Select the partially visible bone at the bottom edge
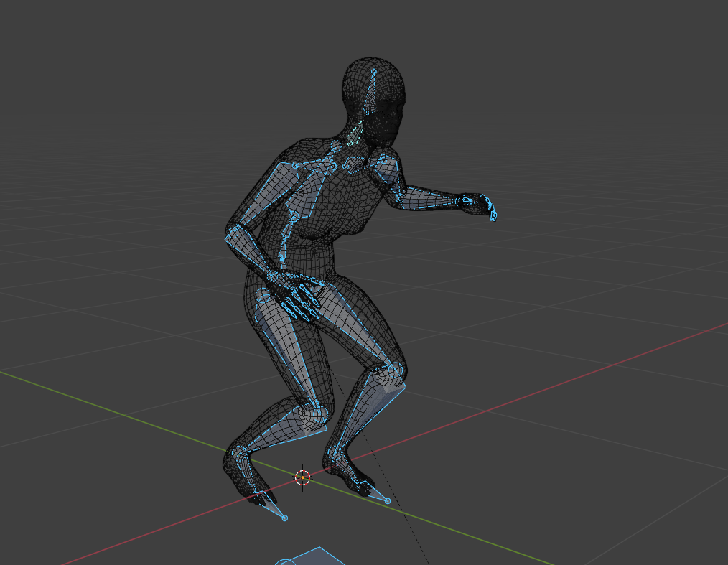 click(x=310, y=557)
